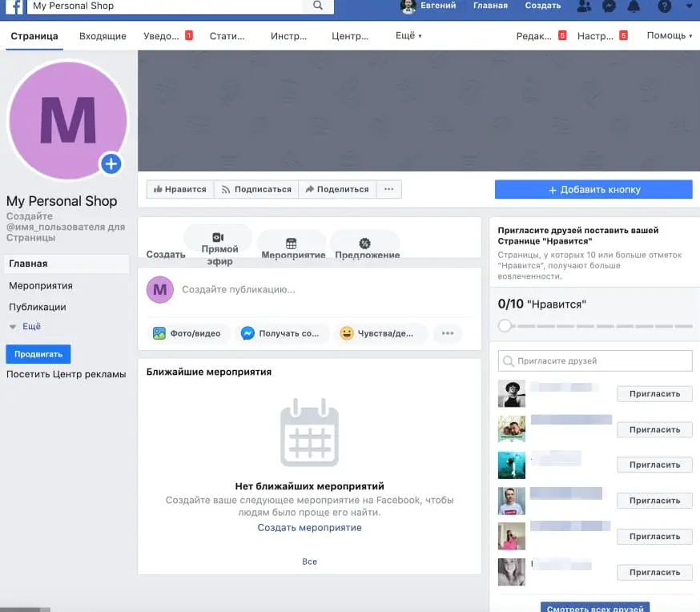Open the Центр tab
Viewport: 700px width, 612px height.
point(350,36)
